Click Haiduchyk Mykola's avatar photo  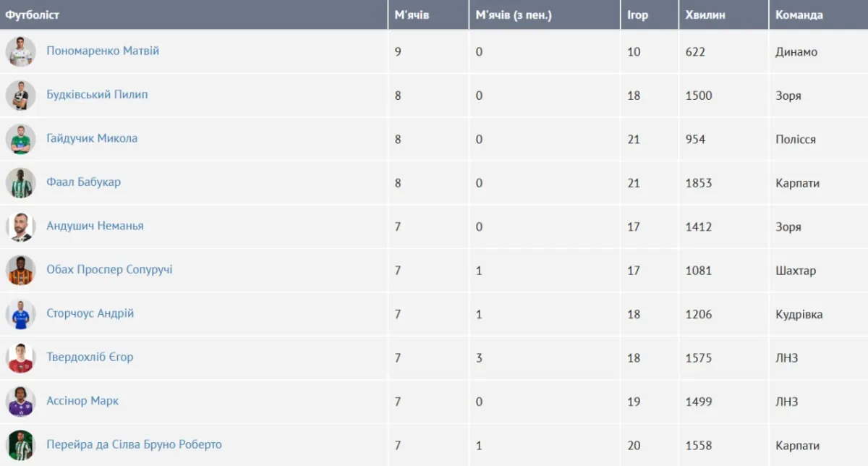point(20,139)
